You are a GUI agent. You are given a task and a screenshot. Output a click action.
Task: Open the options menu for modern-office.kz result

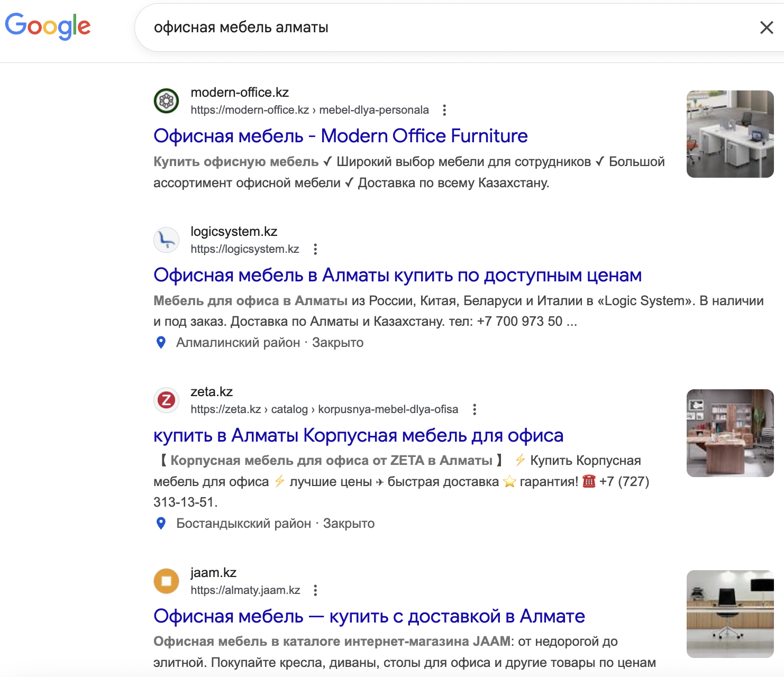444,110
